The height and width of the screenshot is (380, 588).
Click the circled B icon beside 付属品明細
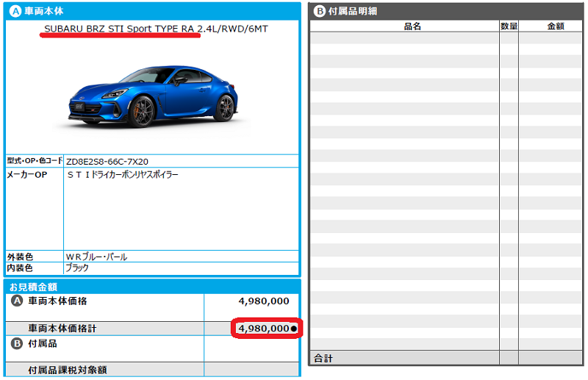pos(319,11)
